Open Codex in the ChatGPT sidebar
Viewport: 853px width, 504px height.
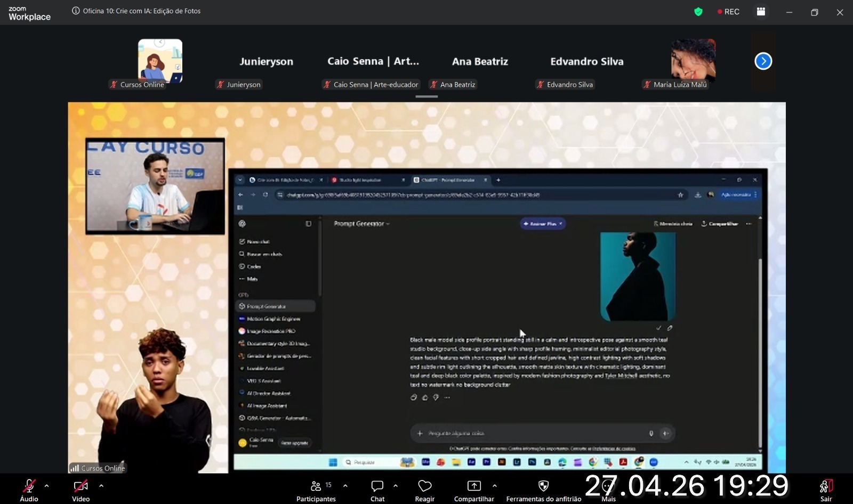coord(250,266)
